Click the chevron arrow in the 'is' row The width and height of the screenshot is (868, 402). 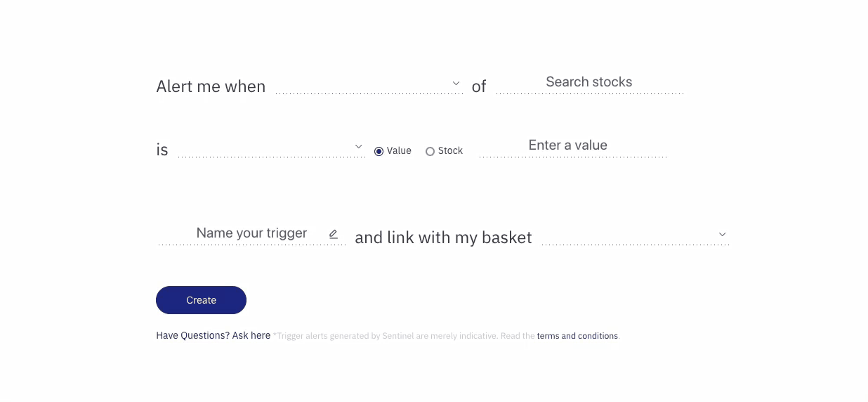pos(358,147)
